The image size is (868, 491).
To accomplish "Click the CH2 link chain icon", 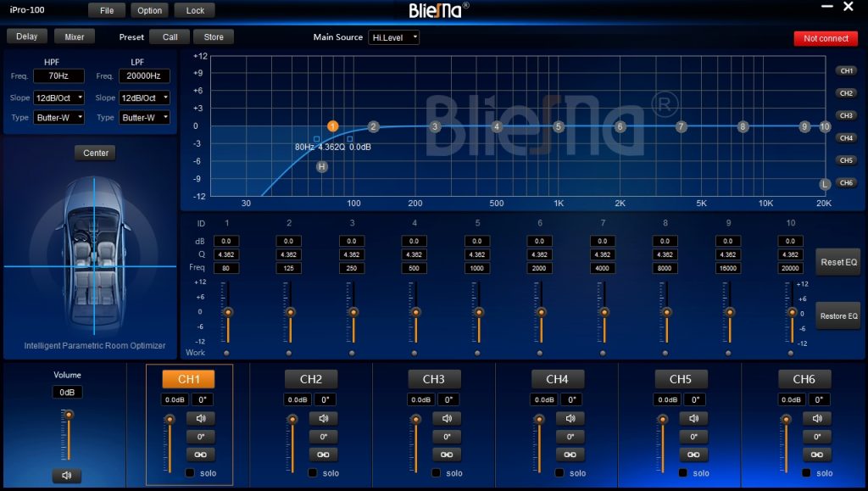I will [323, 455].
